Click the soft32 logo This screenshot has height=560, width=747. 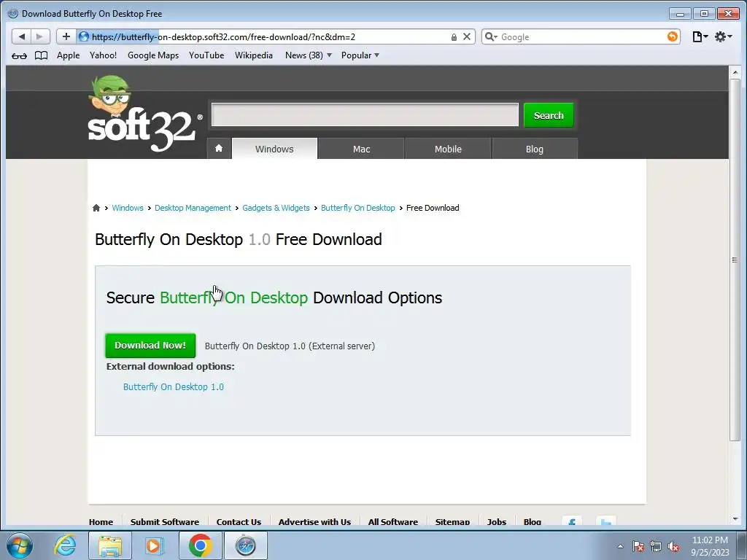(x=144, y=114)
